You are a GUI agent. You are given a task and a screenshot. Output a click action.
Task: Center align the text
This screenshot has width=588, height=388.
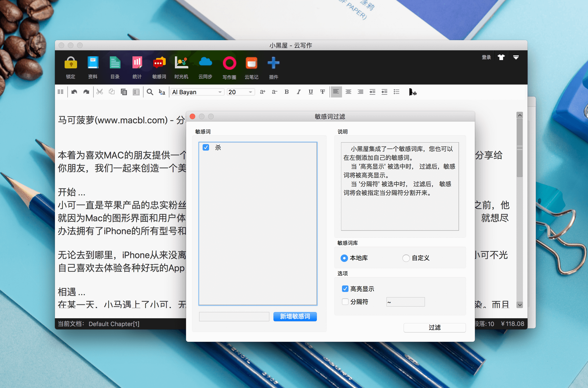pos(348,92)
